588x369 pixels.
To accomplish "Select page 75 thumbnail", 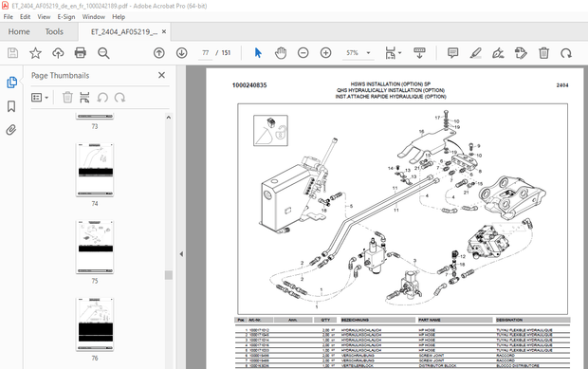I will pyautogui.click(x=95, y=248).
